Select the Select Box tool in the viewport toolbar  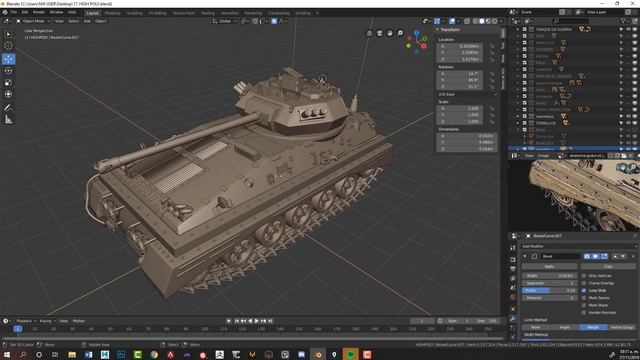(x=9, y=34)
